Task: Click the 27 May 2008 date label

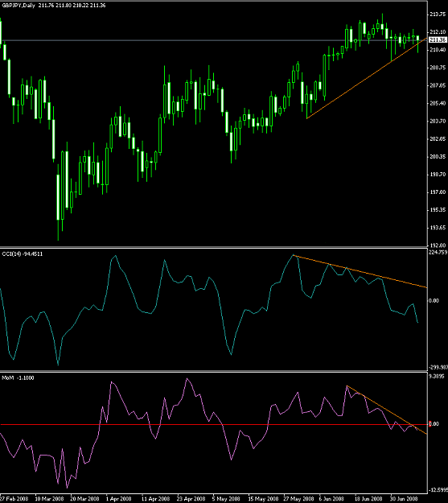Action: pyautogui.click(x=298, y=499)
